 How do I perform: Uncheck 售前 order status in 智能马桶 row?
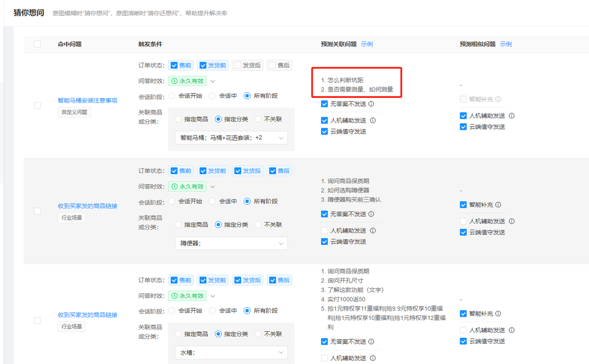click(x=174, y=65)
